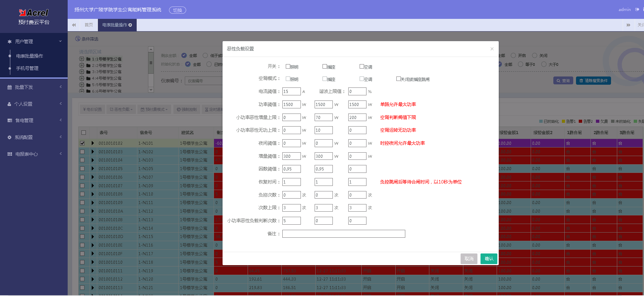644x296 pixels.
Task: Click the 电报表中心 grid icon
Action: [x=10, y=154]
